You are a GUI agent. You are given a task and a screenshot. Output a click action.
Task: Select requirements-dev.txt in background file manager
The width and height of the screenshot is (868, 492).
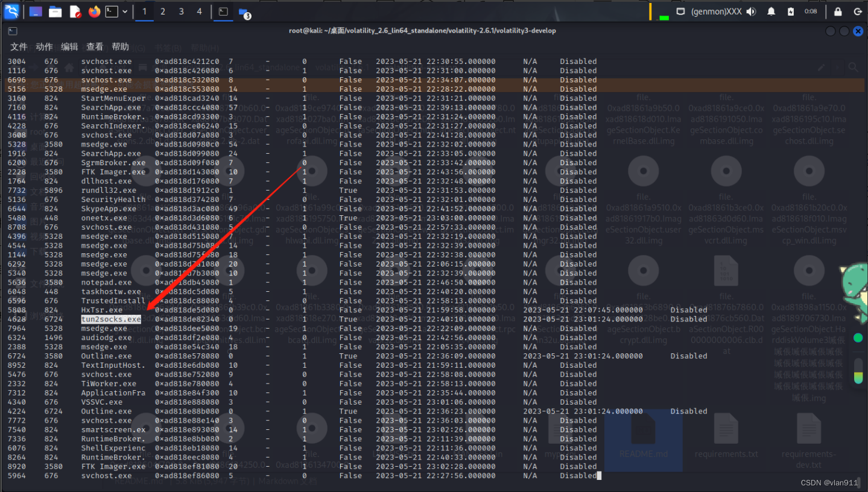coord(809,440)
